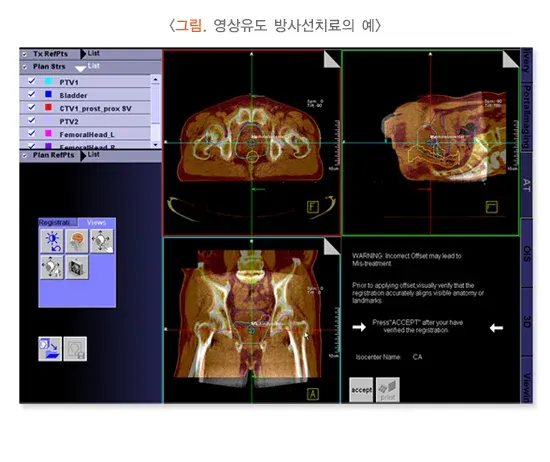Uncheck the FemoralHead_L structure
The width and height of the screenshot is (550, 462).
click(x=32, y=133)
